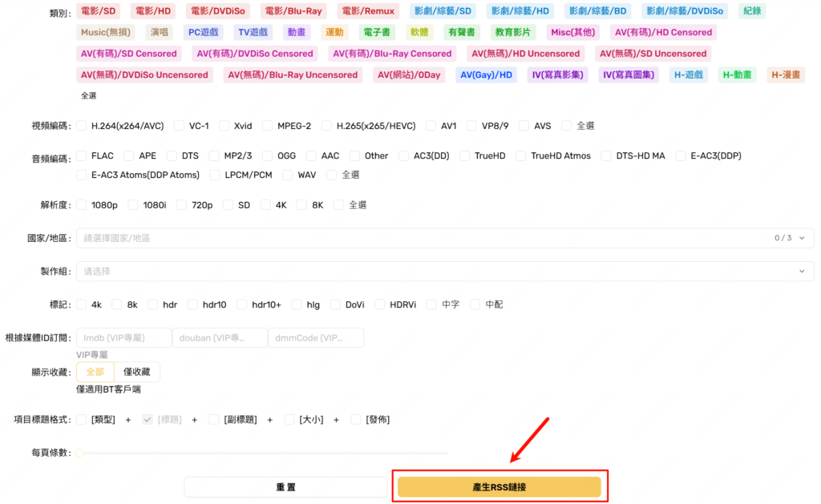This screenshot has width=821, height=504.
Task: Switch to the 僅收藏 option
Action: click(x=137, y=372)
